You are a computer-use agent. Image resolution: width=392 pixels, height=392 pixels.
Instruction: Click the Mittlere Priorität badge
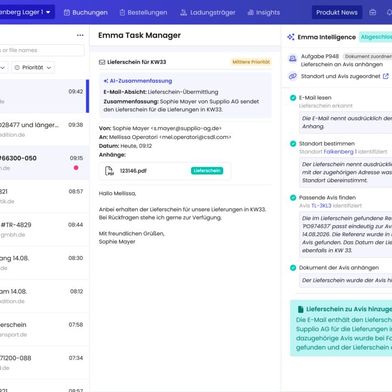pyautogui.click(x=251, y=62)
